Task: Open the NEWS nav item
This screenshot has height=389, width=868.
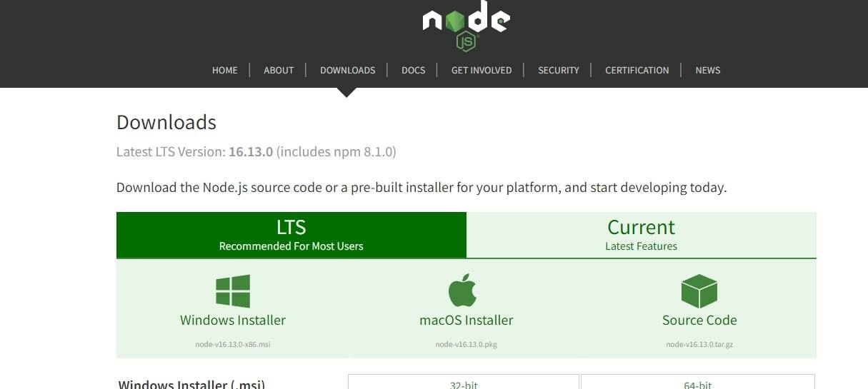Action: pos(708,70)
